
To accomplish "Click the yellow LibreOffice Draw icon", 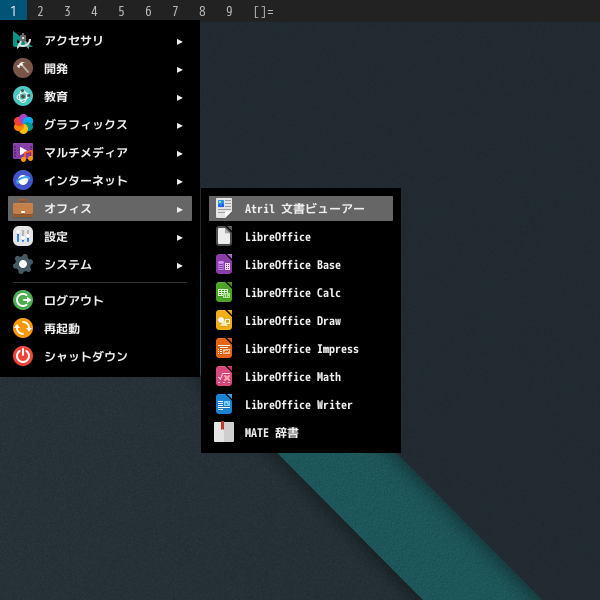I will pyautogui.click(x=224, y=321).
